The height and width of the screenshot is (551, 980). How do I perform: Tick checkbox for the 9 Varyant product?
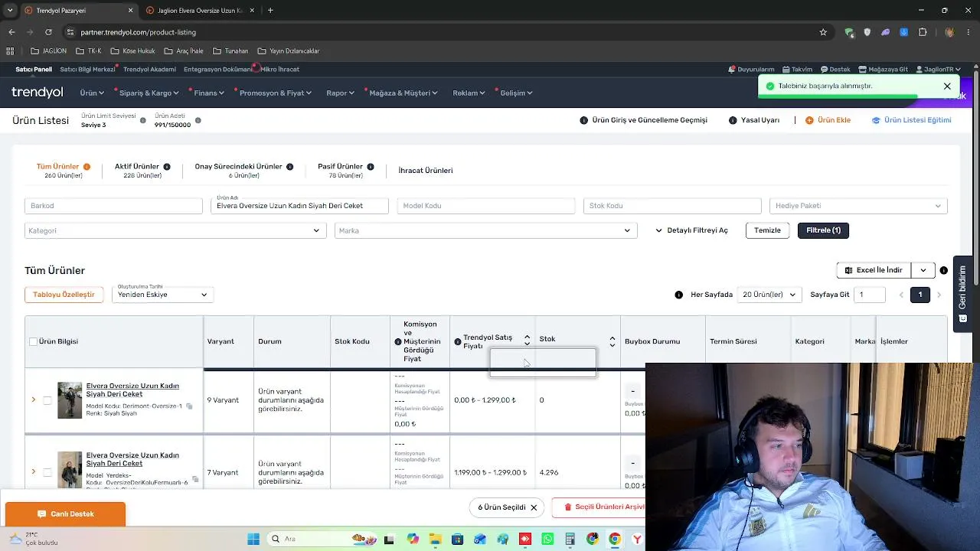pyautogui.click(x=47, y=400)
